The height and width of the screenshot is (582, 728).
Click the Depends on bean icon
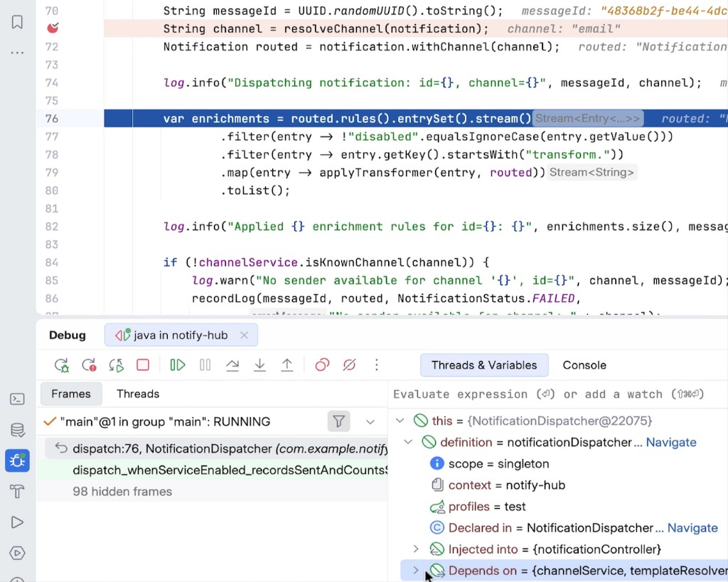437,571
